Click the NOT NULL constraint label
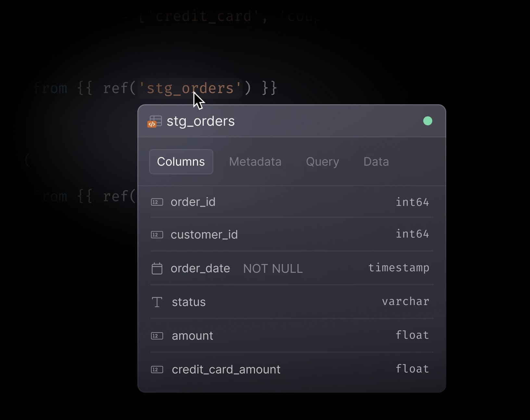This screenshot has width=530, height=420. pyautogui.click(x=273, y=269)
